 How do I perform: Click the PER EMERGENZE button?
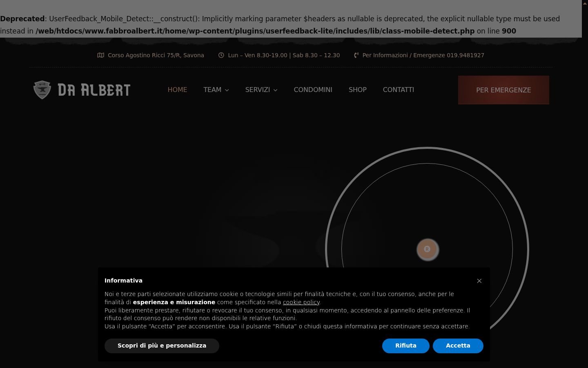pos(503,90)
